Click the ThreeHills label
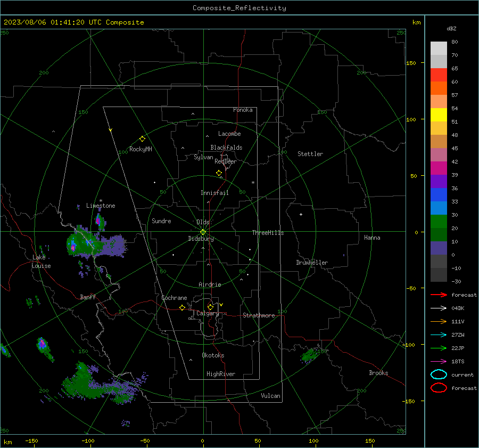Image resolution: width=479 pixels, height=448 pixels. pos(268,233)
